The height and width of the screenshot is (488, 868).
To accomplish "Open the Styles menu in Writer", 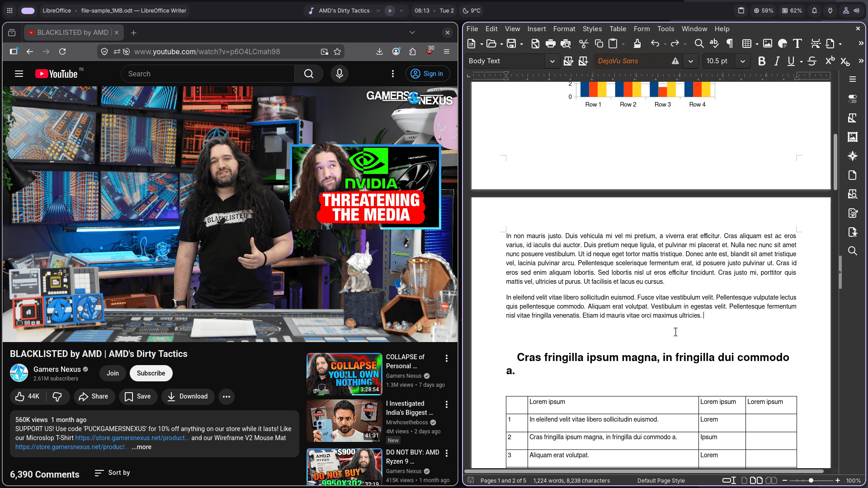I will pos(592,28).
